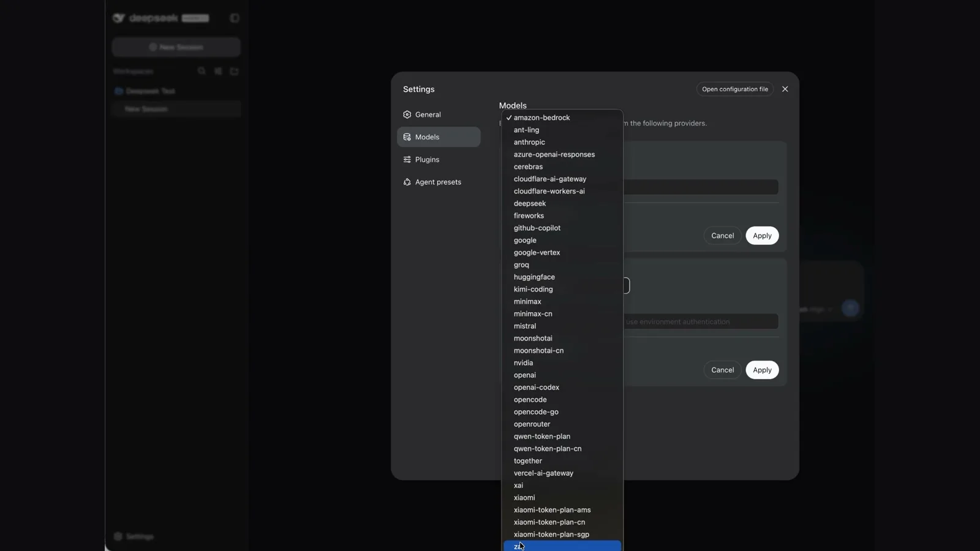Image resolution: width=980 pixels, height=551 pixels.
Task: Click the Workspaces search icon
Action: tap(202, 71)
